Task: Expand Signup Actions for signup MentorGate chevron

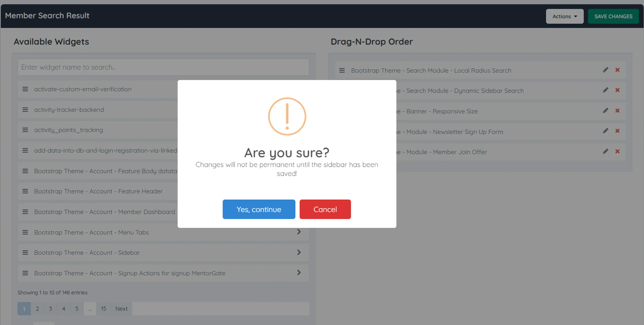Action: coord(299,273)
